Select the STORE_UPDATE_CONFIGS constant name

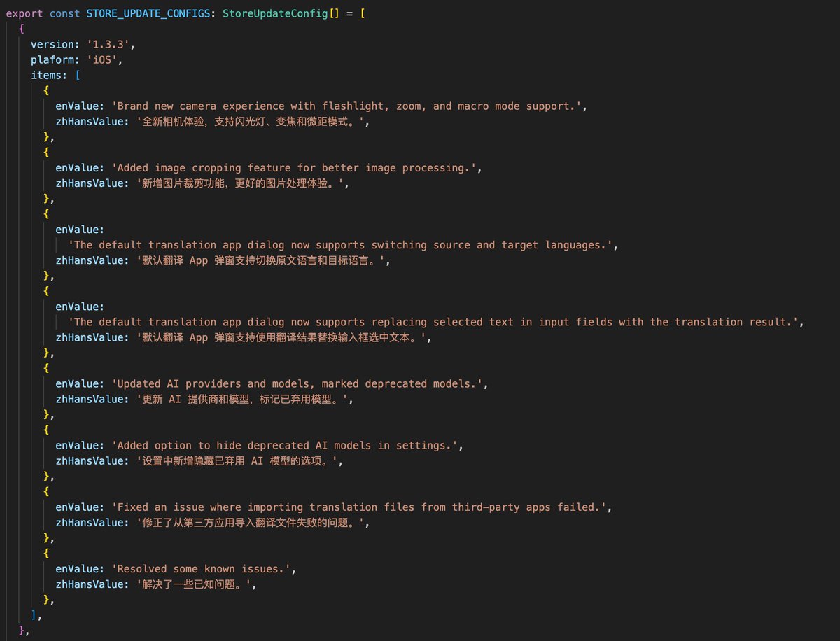148,13
